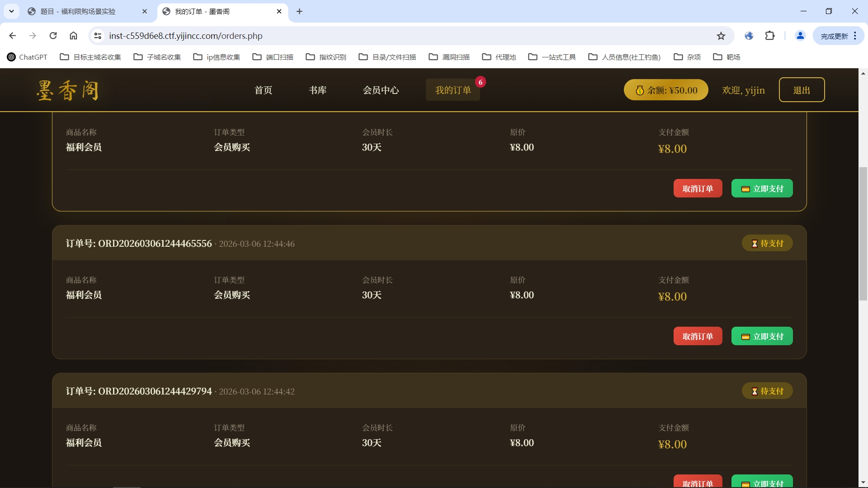The width and height of the screenshot is (868, 488).
Task: Open the ChatGPT bookmark
Action: [x=27, y=57]
